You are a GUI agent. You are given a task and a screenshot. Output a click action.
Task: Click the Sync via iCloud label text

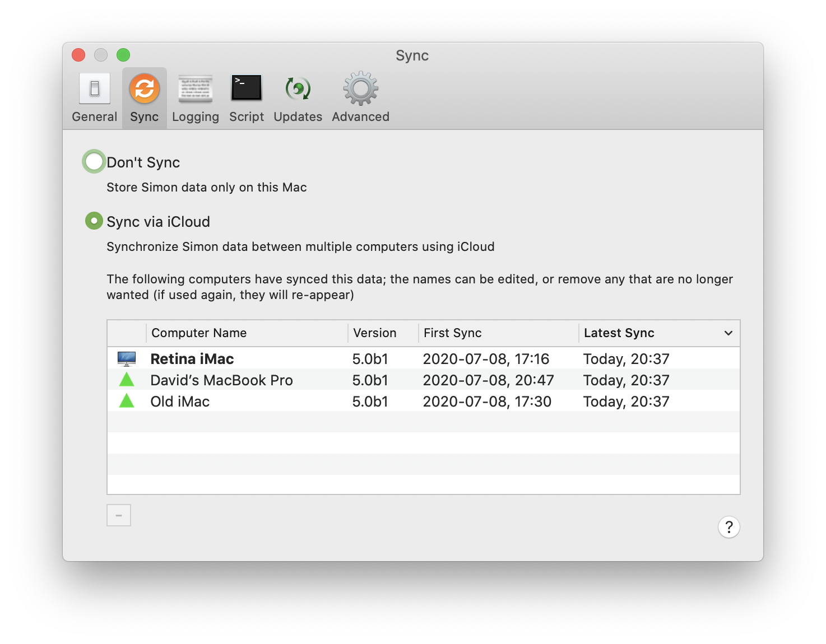click(159, 222)
